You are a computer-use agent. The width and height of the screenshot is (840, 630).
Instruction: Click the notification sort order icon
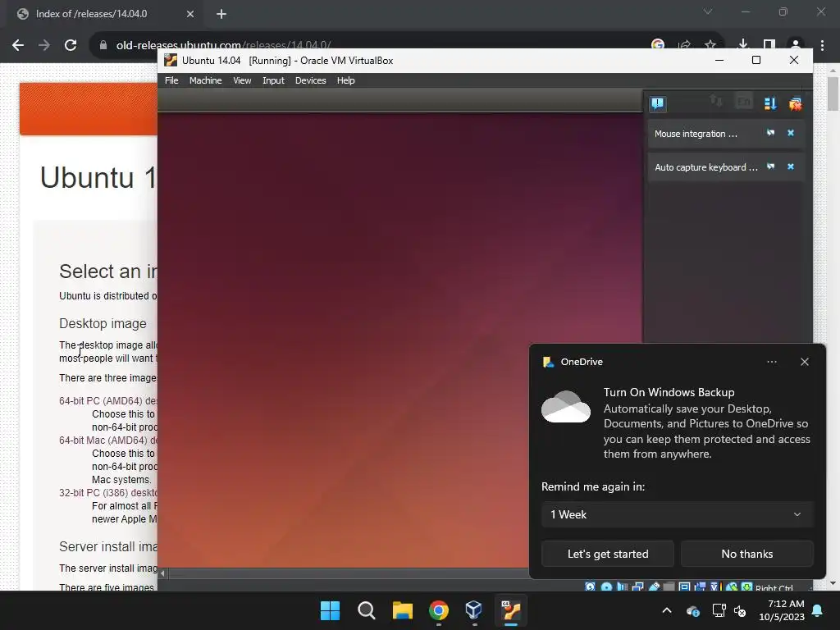click(770, 103)
